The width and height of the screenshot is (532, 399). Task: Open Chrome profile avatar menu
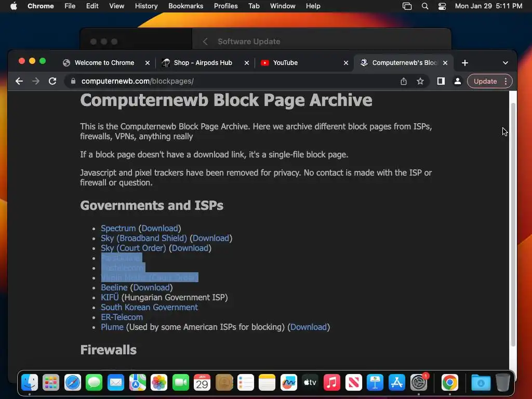pos(457,81)
